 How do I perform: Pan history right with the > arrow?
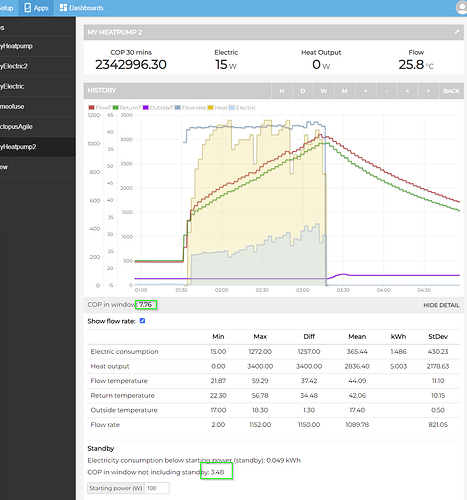(x=428, y=91)
